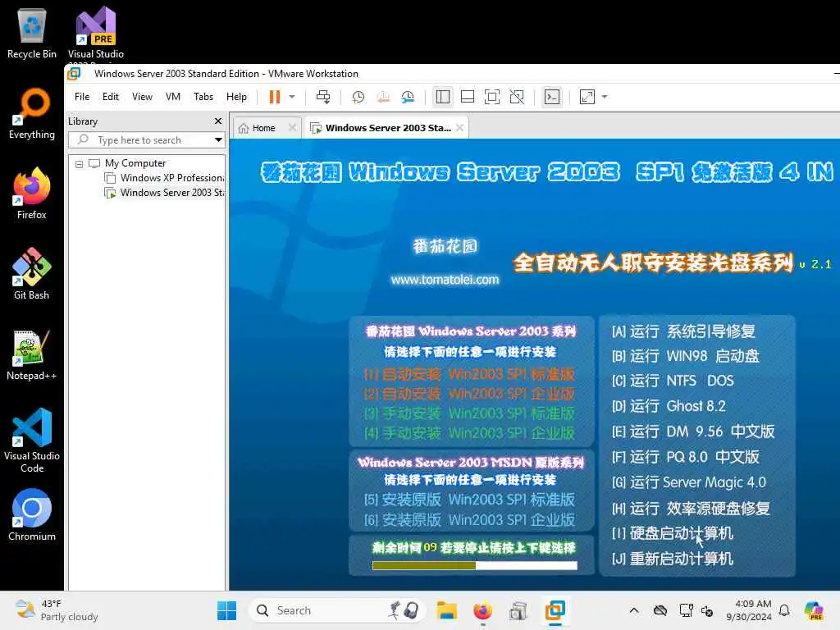Open the power options dropdown arrow
Image resolution: width=840 pixels, height=630 pixels.
pos(292,97)
